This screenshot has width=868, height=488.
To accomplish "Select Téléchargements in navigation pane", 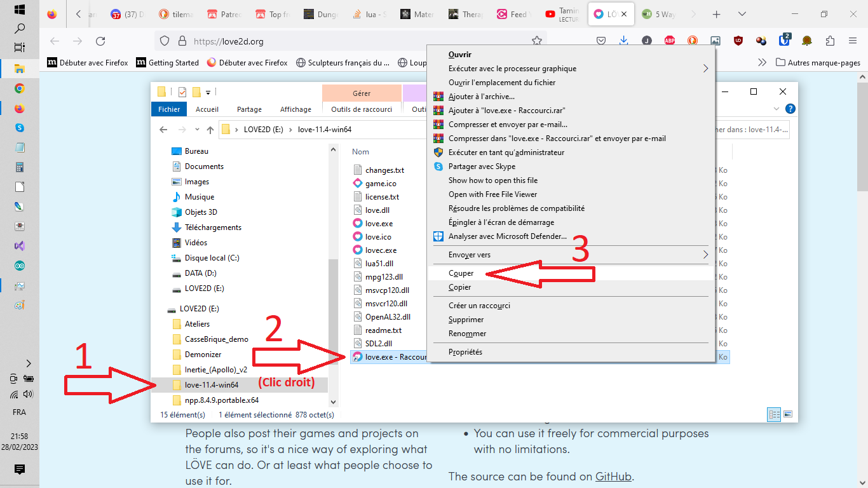I will pyautogui.click(x=213, y=227).
